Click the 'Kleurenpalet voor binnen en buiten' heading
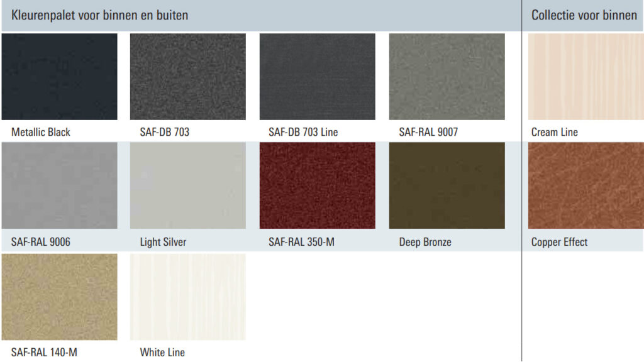 tap(99, 15)
